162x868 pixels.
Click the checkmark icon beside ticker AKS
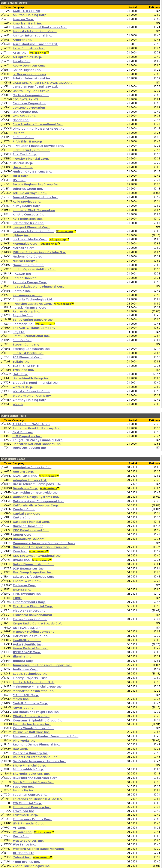tap(2, 15)
